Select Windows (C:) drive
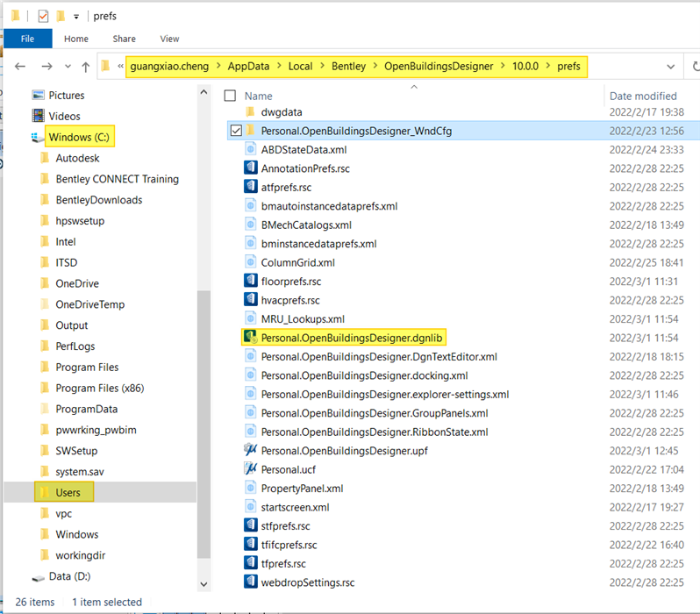Viewport: 700px width, 614px height. [79, 137]
